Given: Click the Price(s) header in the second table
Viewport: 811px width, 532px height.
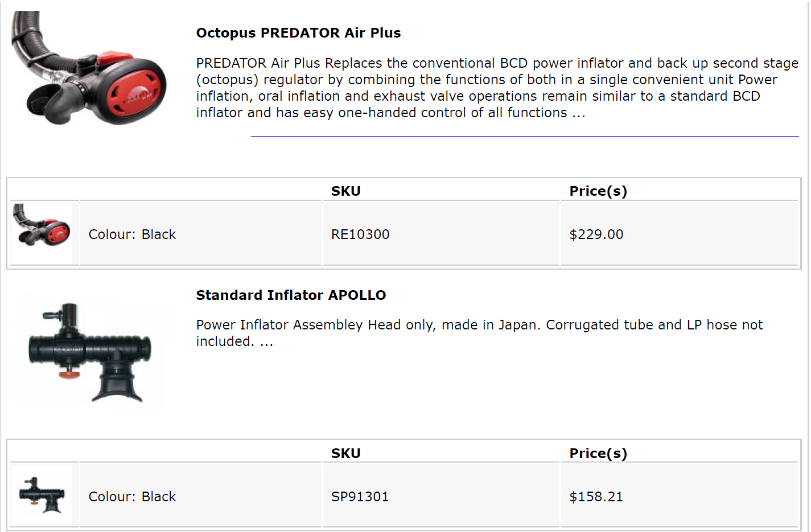Looking at the screenshot, I should (x=598, y=453).
